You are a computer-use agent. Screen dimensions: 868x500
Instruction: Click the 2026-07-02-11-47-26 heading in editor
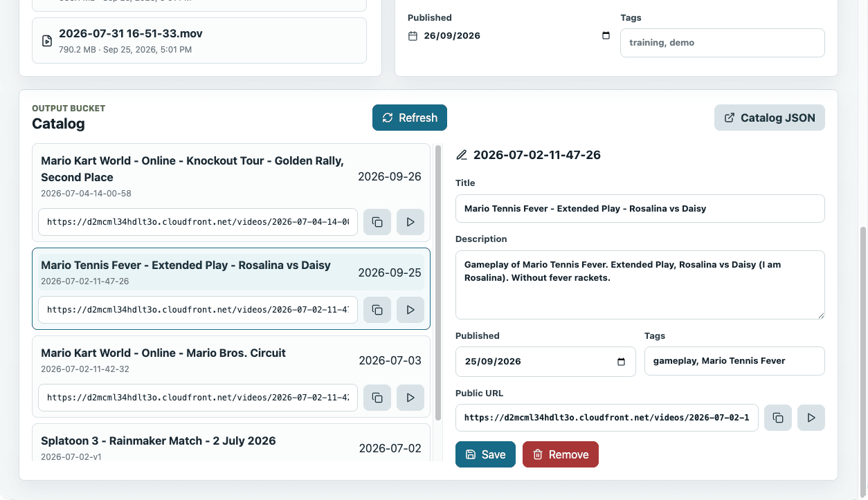[537, 155]
